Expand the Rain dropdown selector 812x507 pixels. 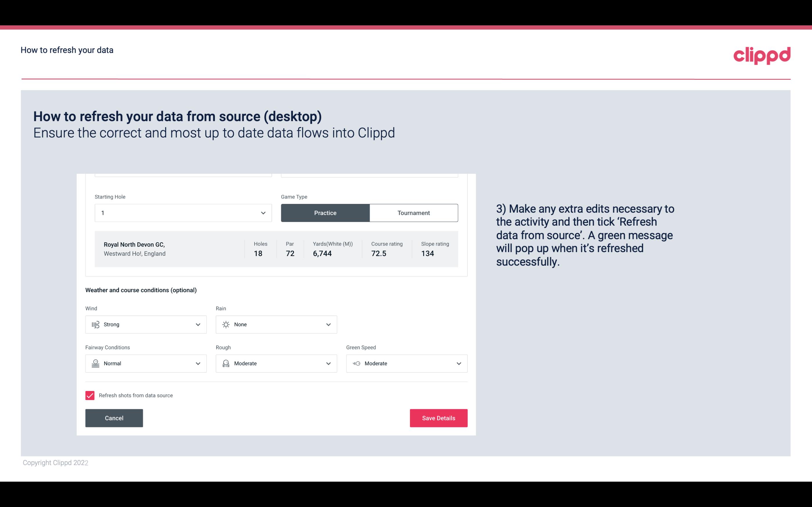pyautogui.click(x=328, y=324)
